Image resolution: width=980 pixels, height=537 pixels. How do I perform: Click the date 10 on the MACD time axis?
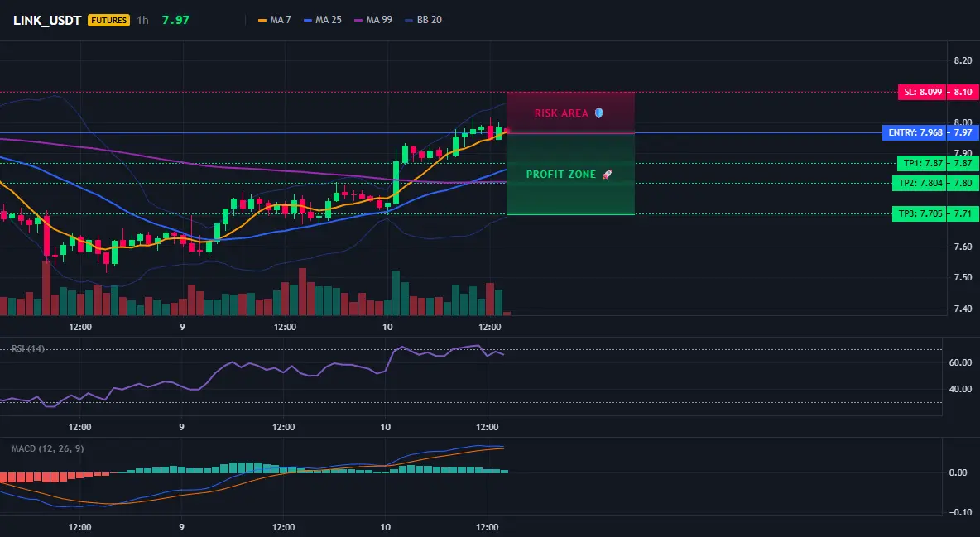tap(386, 527)
